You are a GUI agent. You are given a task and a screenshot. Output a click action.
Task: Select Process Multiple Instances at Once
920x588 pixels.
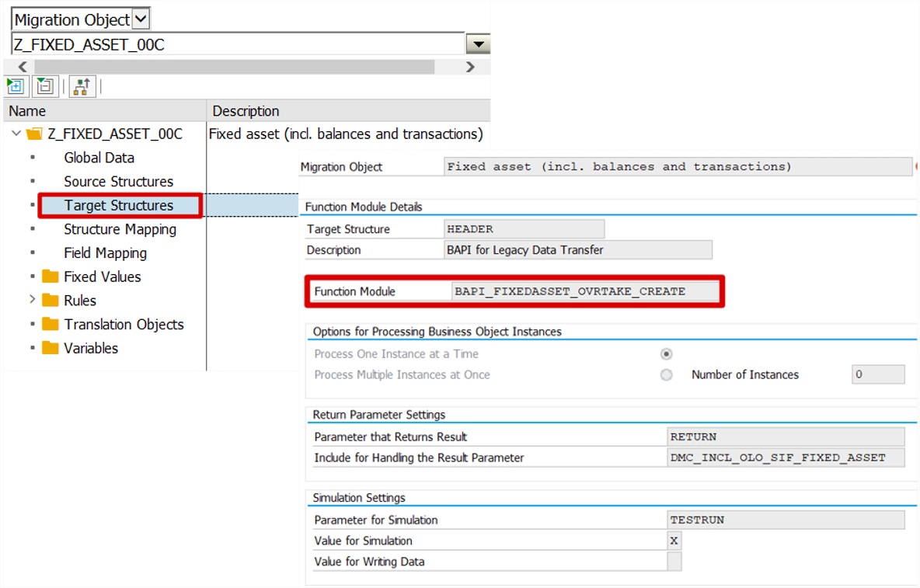[666, 374]
